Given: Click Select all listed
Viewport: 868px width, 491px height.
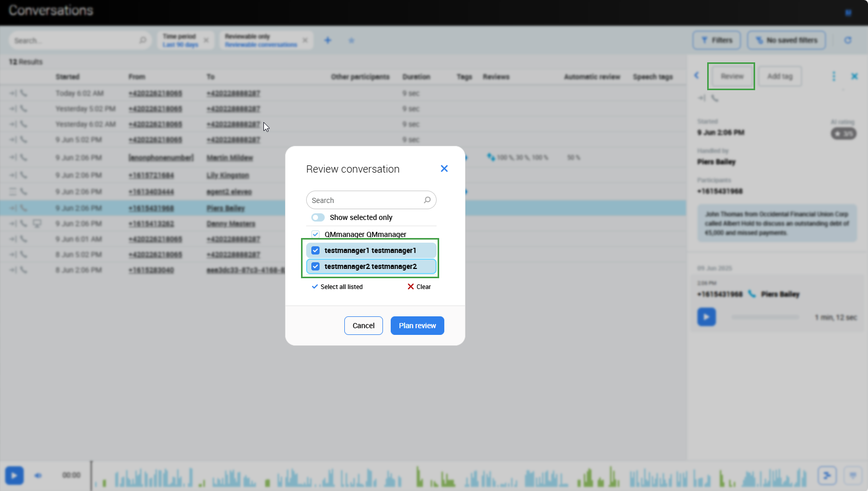Looking at the screenshot, I should [337, 287].
